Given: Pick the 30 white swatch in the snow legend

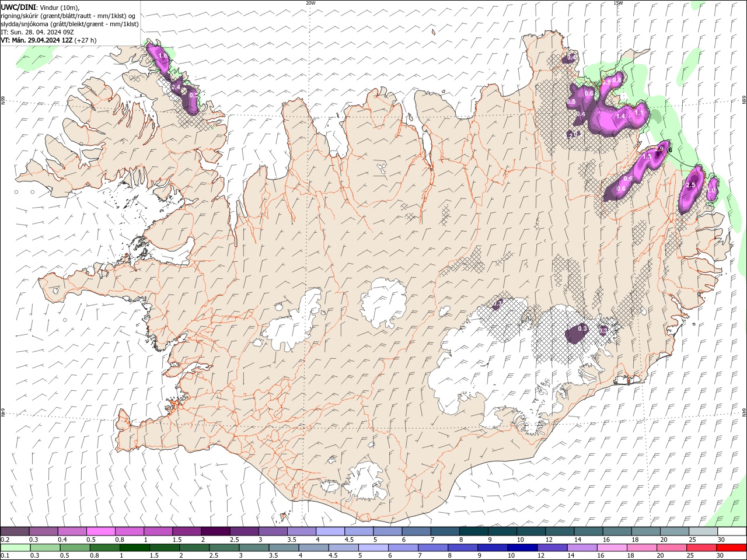Looking at the screenshot, I should coord(732,531).
